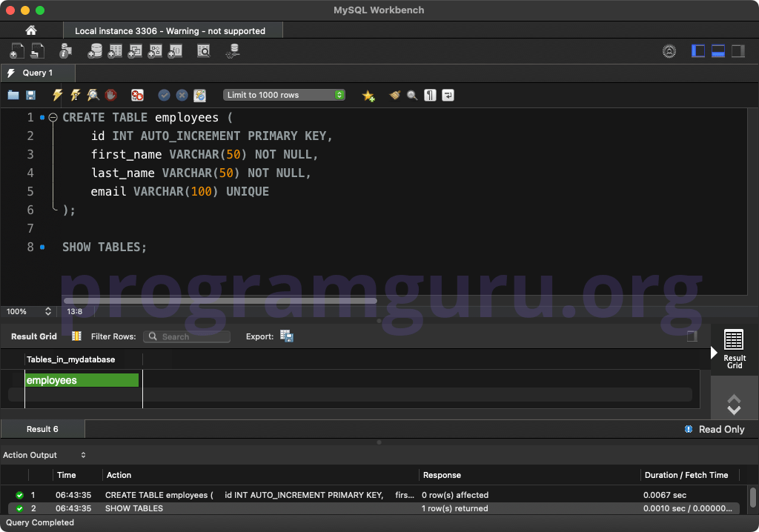This screenshot has width=759, height=532.
Task: Expand result panel side arrow
Action: coord(714,353)
